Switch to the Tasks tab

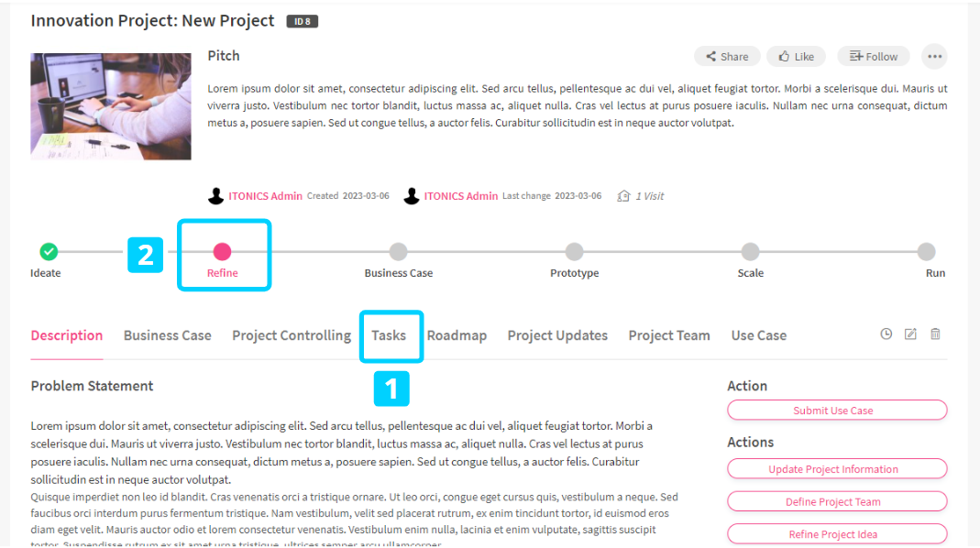tap(389, 335)
